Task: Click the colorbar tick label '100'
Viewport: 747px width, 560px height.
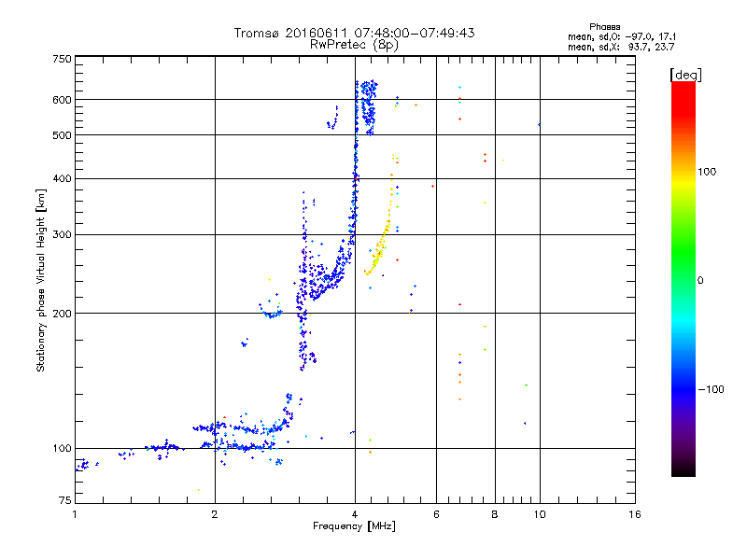Action: (x=707, y=172)
